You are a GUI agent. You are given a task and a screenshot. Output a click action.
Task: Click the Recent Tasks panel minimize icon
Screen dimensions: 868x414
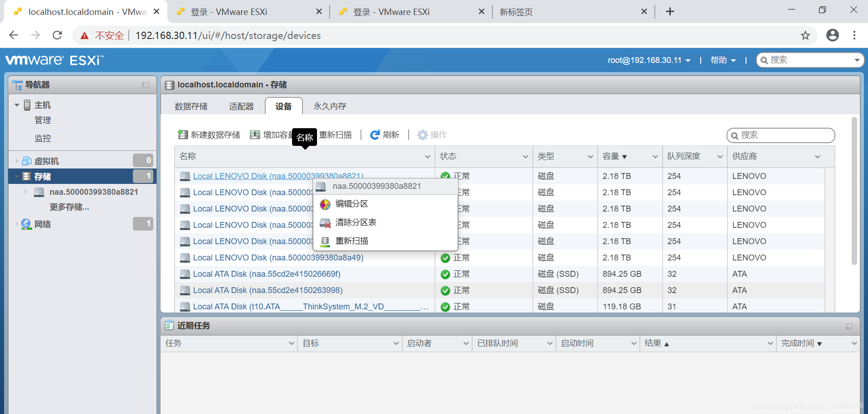point(849,326)
